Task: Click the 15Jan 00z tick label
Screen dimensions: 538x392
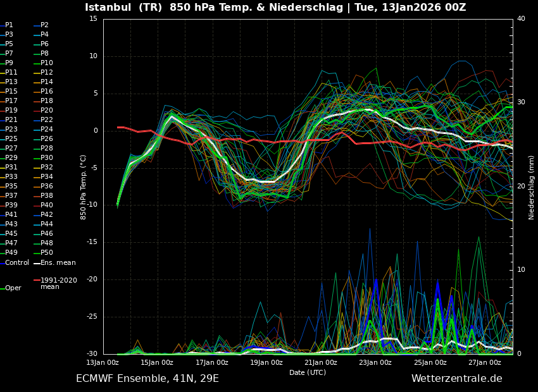Action: pyautogui.click(x=157, y=362)
